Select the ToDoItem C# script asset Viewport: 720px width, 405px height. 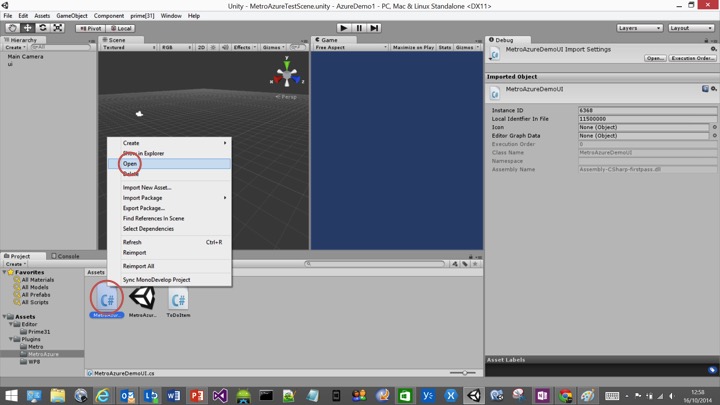click(x=178, y=301)
